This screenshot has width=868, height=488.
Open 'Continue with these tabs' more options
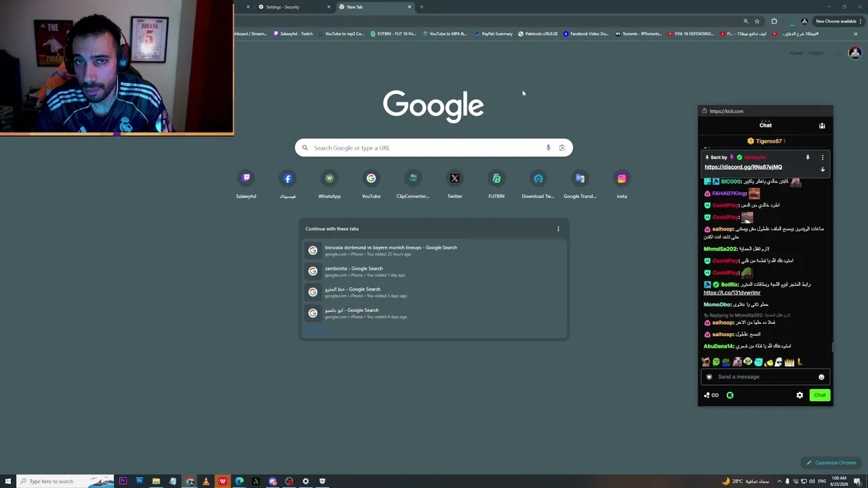click(558, 229)
